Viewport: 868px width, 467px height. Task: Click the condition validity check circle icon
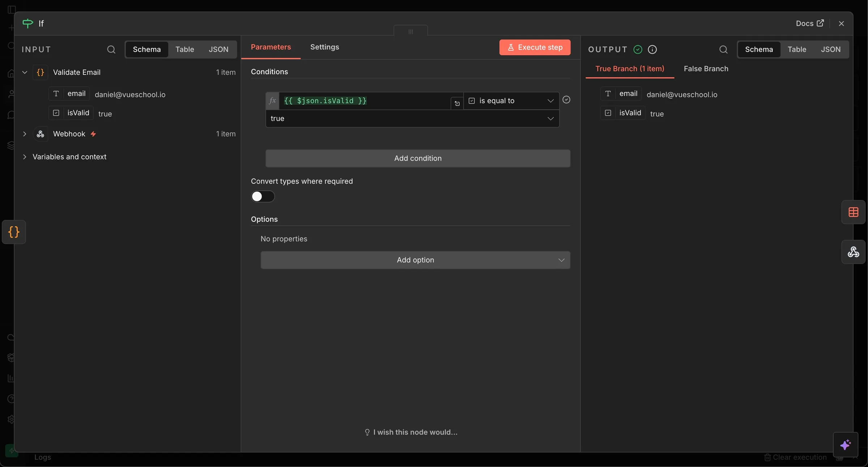pyautogui.click(x=566, y=99)
